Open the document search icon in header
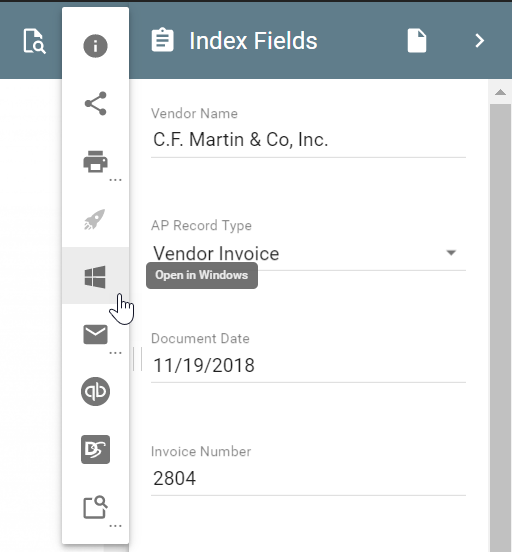Viewport: 512px width, 552px height. (x=35, y=42)
